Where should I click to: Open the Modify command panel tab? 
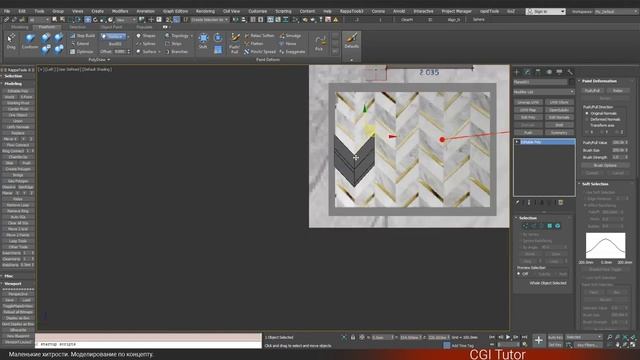tap(527, 72)
